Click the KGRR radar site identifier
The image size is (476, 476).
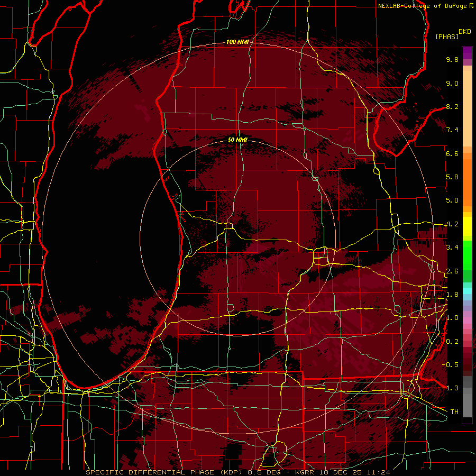(x=305, y=472)
